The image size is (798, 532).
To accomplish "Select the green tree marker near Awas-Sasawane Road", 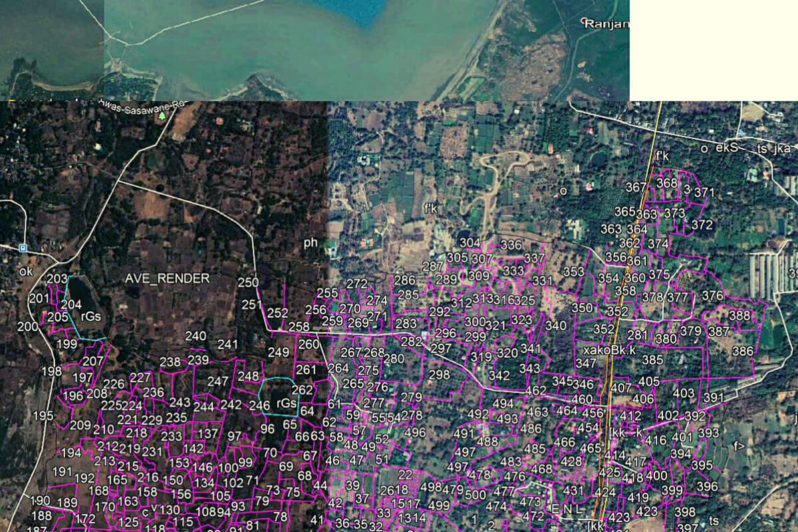I will point(163,117).
